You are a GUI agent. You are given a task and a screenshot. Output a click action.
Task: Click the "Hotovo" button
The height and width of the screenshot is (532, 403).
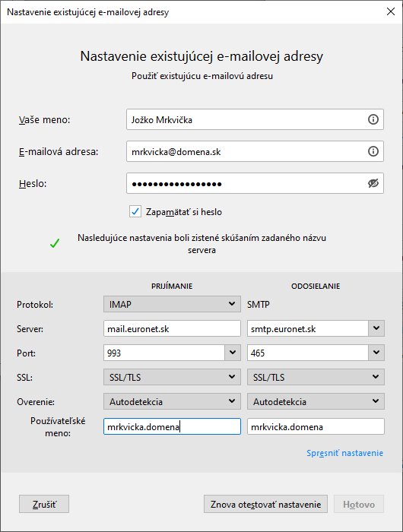pos(359,504)
